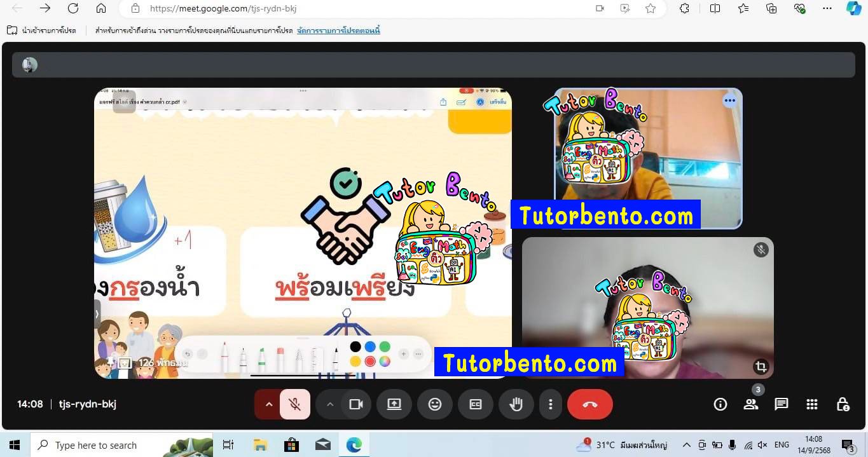Expand video settings arrow beside camera
868x457 pixels.
329,404
